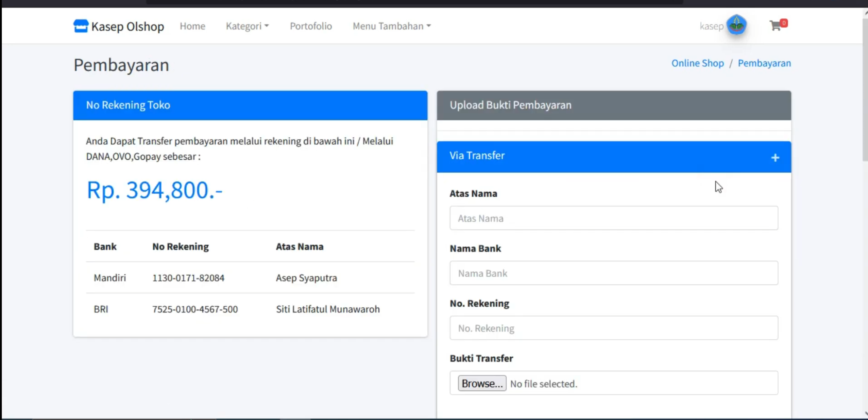Follow the Online Shop breadcrumb link
868x420 pixels.
697,63
